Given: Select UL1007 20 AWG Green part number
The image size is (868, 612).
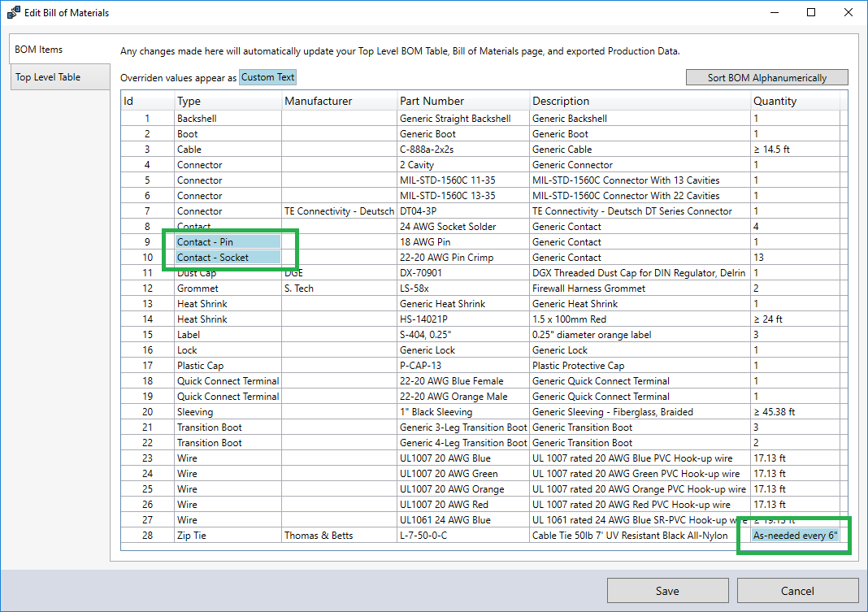Looking at the screenshot, I should 463,474.
